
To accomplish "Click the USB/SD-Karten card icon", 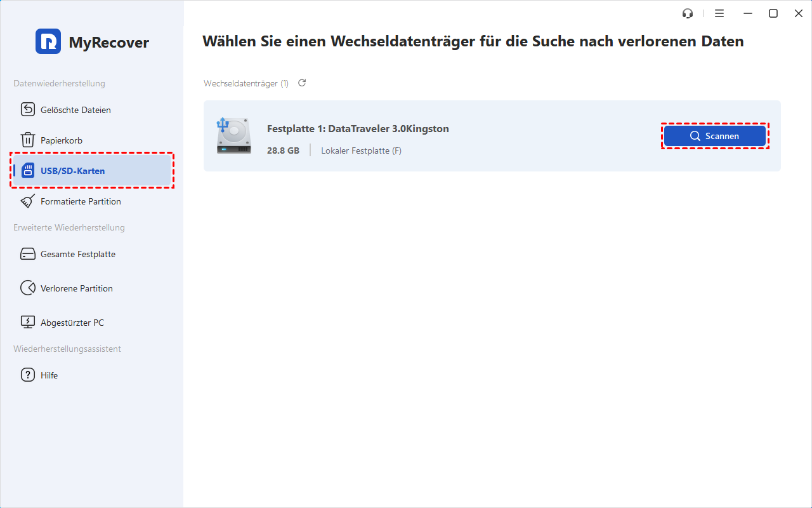I will (28, 171).
